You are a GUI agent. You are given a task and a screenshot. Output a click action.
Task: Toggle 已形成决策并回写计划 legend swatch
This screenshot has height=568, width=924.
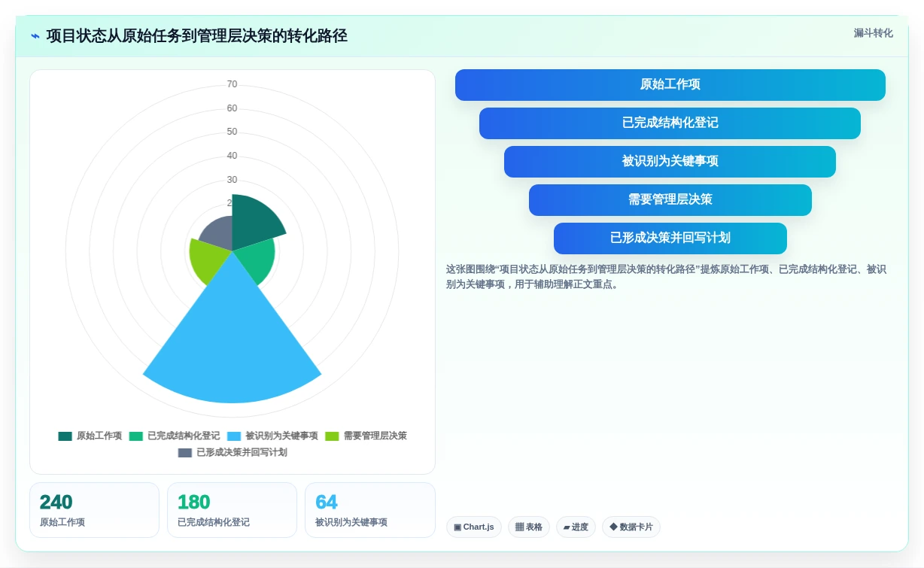(185, 453)
